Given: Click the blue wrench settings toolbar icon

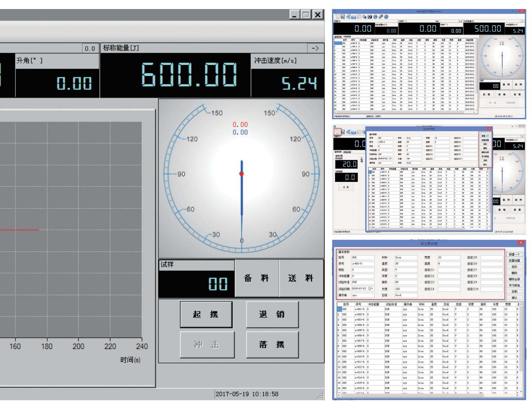Looking at the screenshot, I should (375, 17).
